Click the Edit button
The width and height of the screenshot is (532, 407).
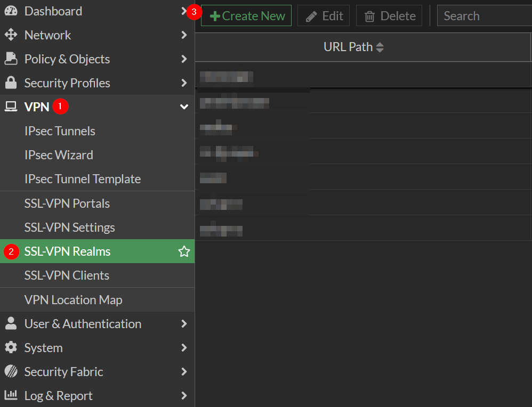point(324,16)
